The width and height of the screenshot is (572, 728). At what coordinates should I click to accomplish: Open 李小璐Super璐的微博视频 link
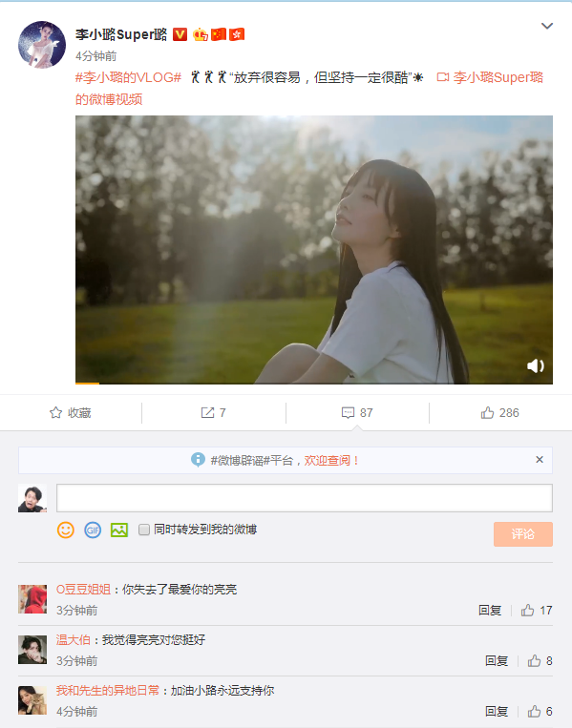point(309,88)
